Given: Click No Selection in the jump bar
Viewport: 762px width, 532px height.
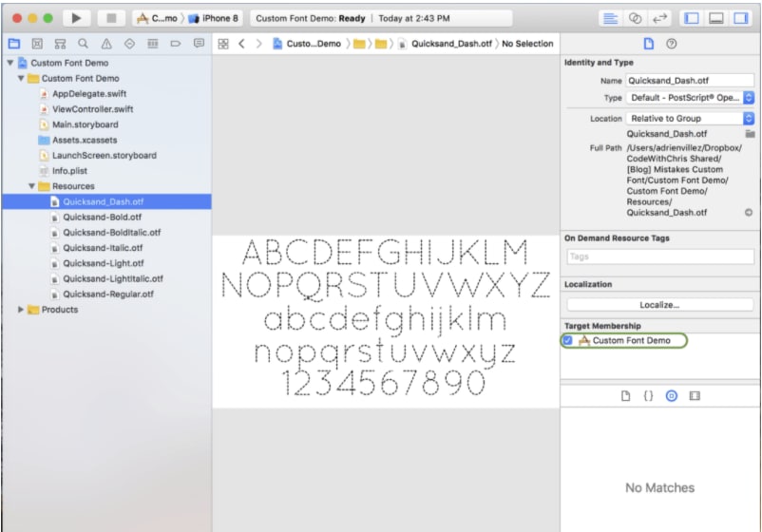Looking at the screenshot, I should pos(527,44).
